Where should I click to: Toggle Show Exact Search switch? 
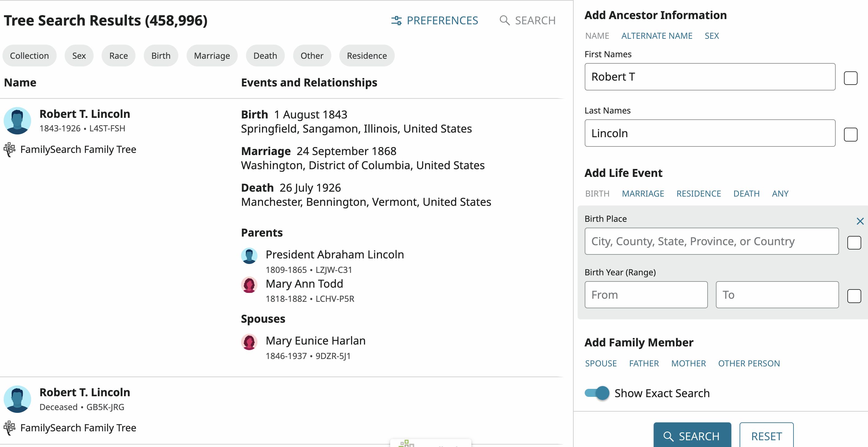[597, 393]
